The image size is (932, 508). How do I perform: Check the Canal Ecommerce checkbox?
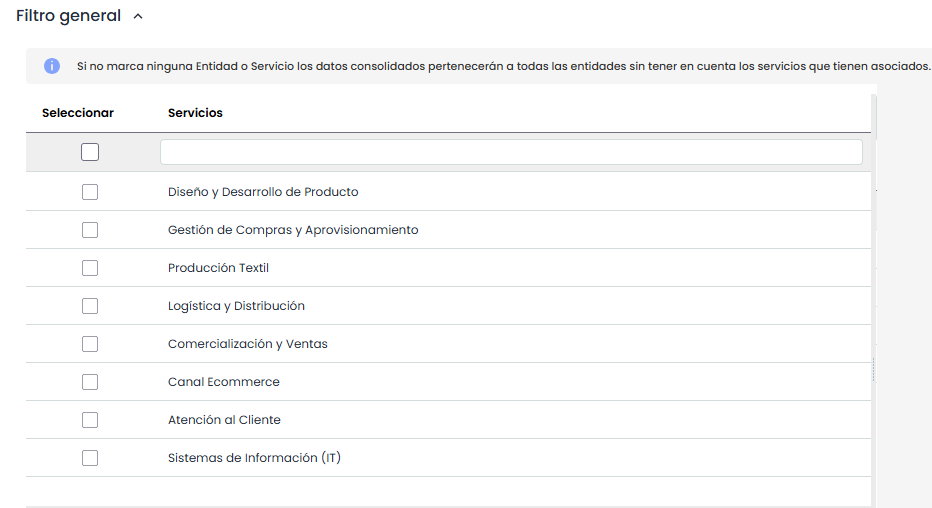(x=90, y=382)
